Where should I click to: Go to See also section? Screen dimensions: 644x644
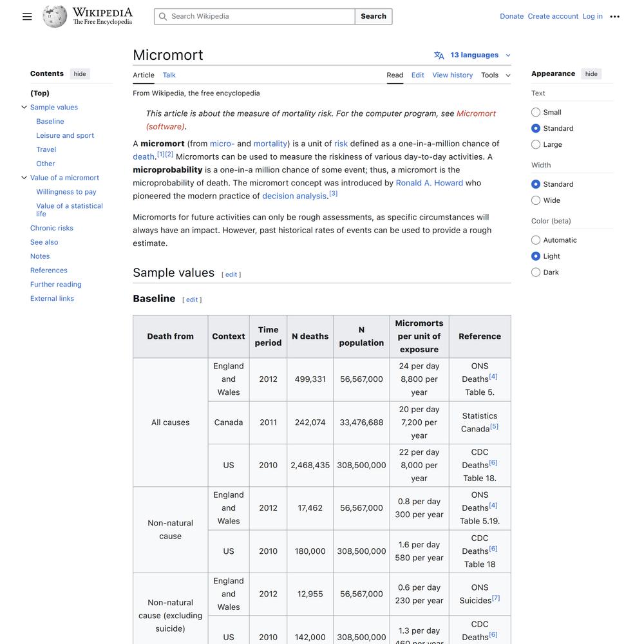tap(44, 242)
